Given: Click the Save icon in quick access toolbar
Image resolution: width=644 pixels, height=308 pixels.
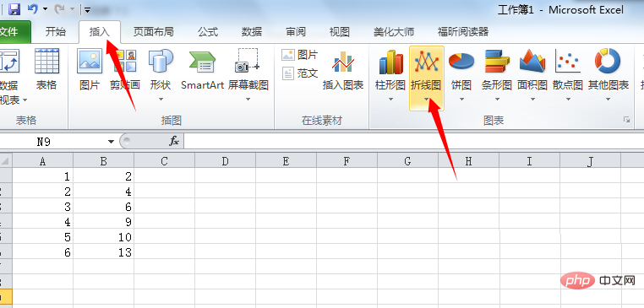Looking at the screenshot, I should click(x=14, y=8).
